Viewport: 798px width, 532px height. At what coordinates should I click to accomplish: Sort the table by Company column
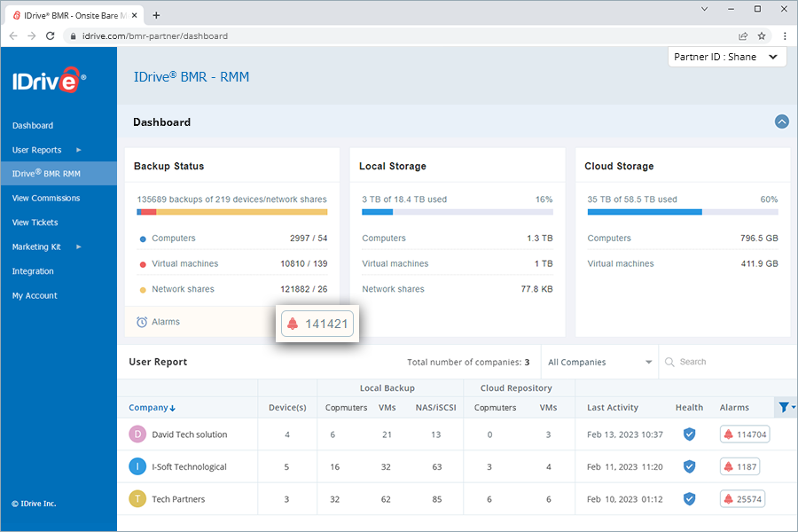click(152, 407)
